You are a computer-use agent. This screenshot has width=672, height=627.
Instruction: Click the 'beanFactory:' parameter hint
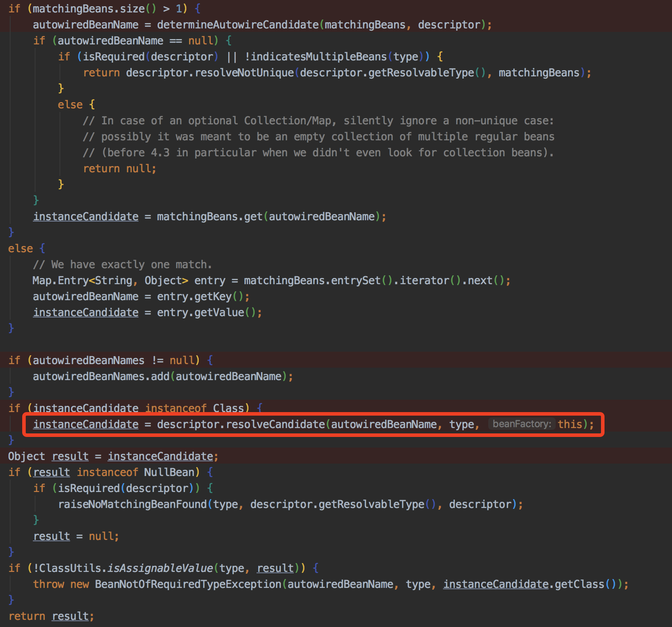pyautogui.click(x=522, y=424)
